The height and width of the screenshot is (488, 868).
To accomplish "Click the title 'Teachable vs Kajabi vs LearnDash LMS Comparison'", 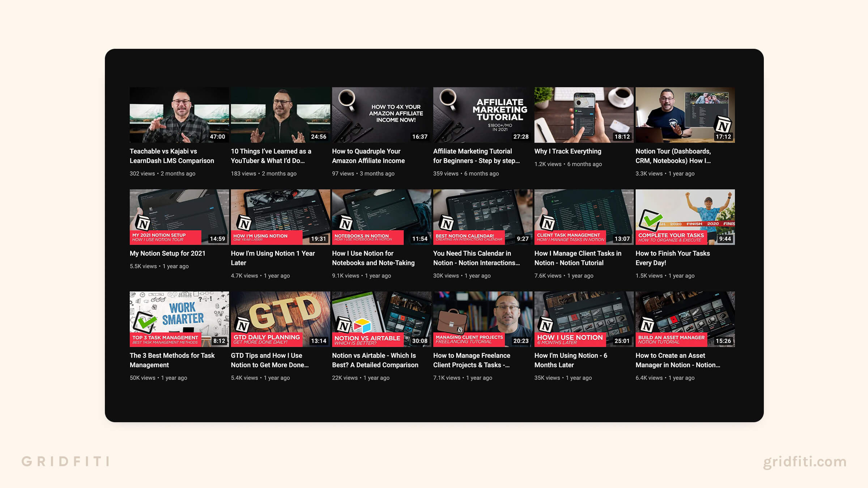I will [172, 156].
